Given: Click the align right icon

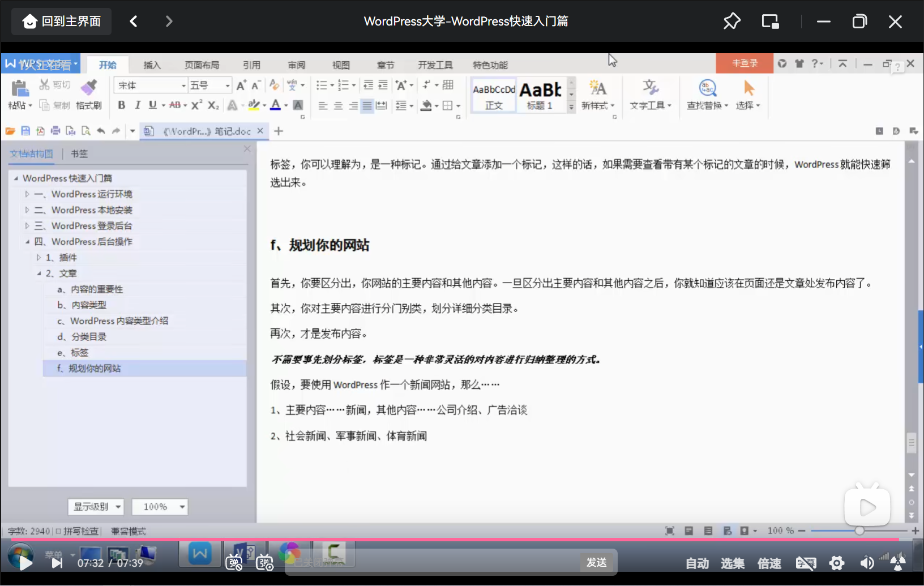Looking at the screenshot, I should (353, 105).
